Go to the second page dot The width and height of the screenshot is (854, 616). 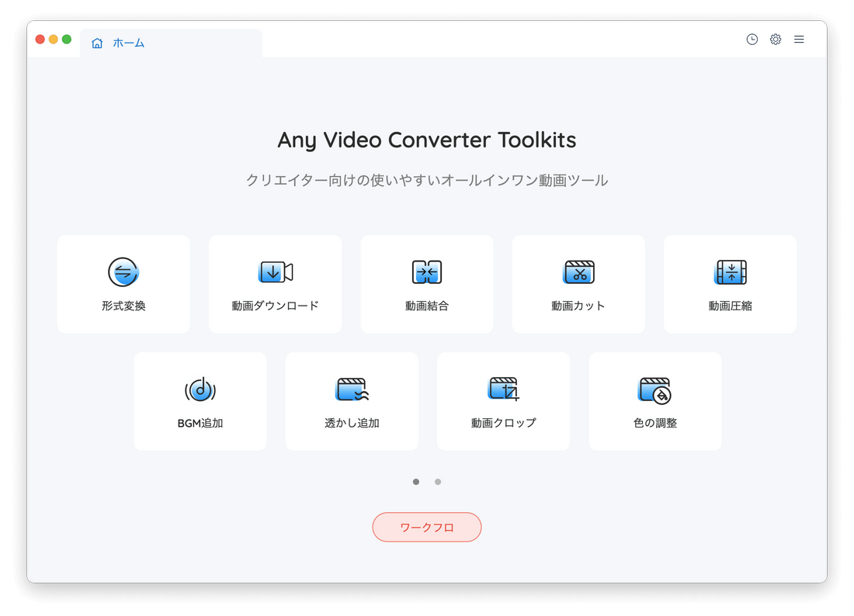(x=438, y=482)
